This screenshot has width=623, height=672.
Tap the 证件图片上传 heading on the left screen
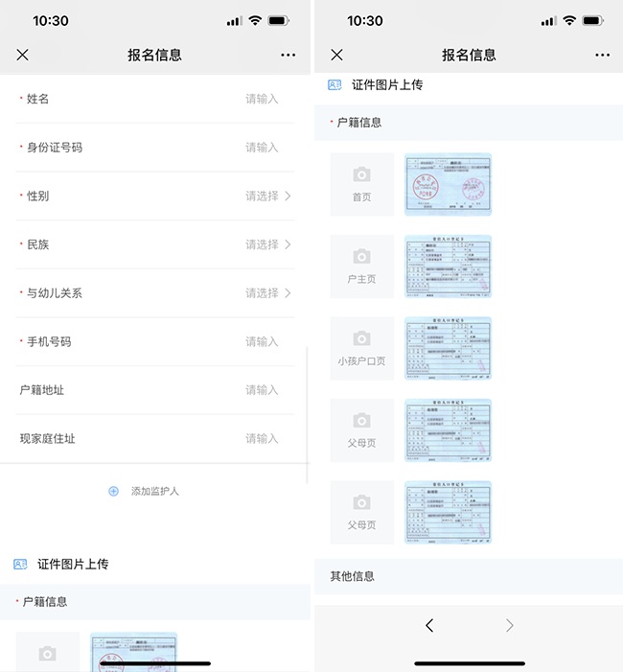point(73,564)
